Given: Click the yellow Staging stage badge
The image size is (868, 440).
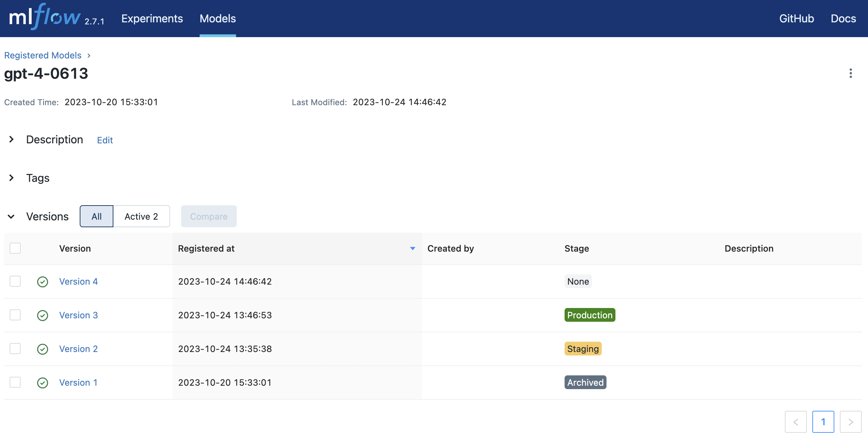Looking at the screenshot, I should [x=583, y=349].
